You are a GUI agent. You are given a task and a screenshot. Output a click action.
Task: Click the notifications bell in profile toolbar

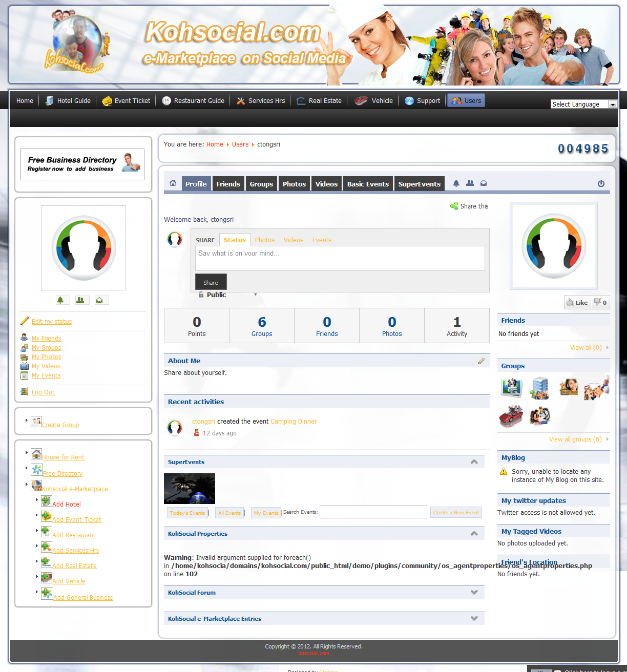click(x=456, y=183)
